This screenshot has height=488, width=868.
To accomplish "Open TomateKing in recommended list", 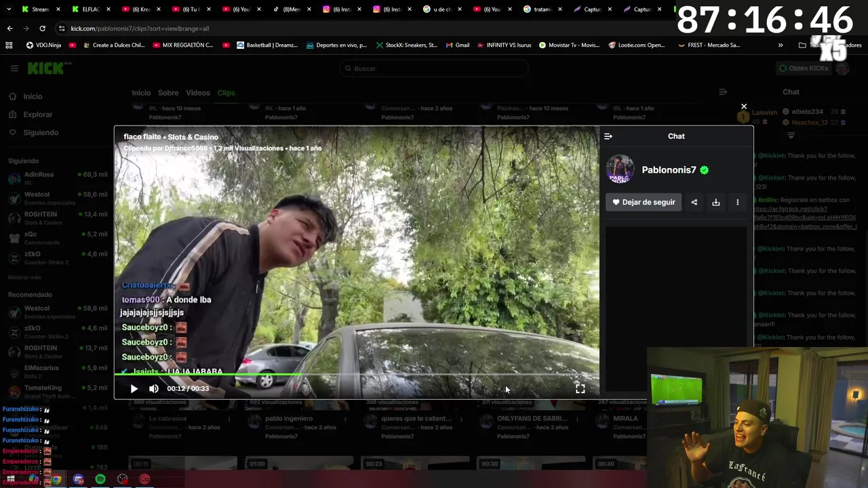I will coord(58,391).
